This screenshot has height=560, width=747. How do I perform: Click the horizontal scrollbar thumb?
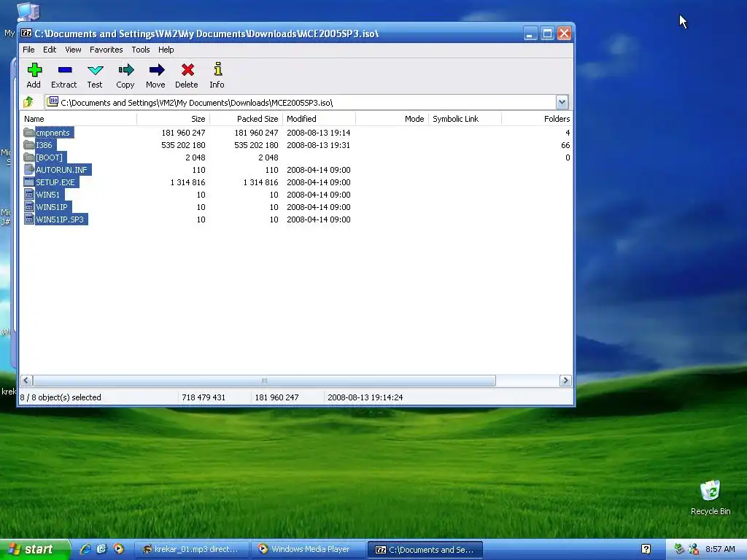(x=264, y=381)
